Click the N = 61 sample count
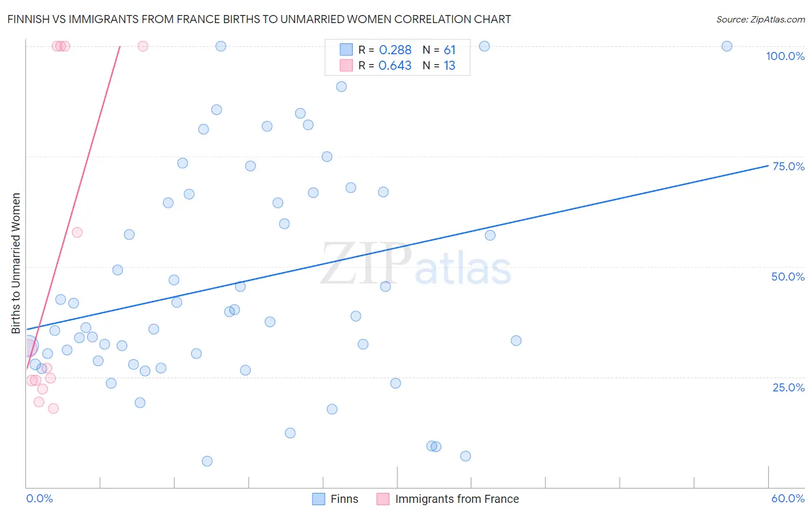 (439, 50)
